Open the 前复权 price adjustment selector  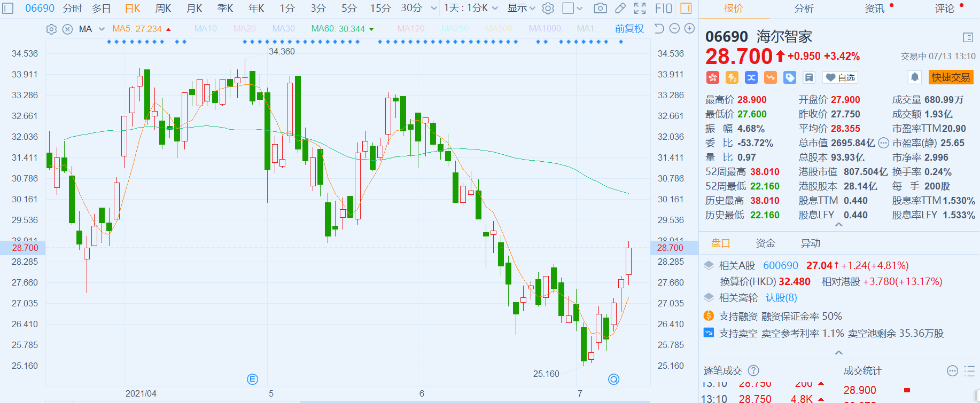[x=629, y=29]
